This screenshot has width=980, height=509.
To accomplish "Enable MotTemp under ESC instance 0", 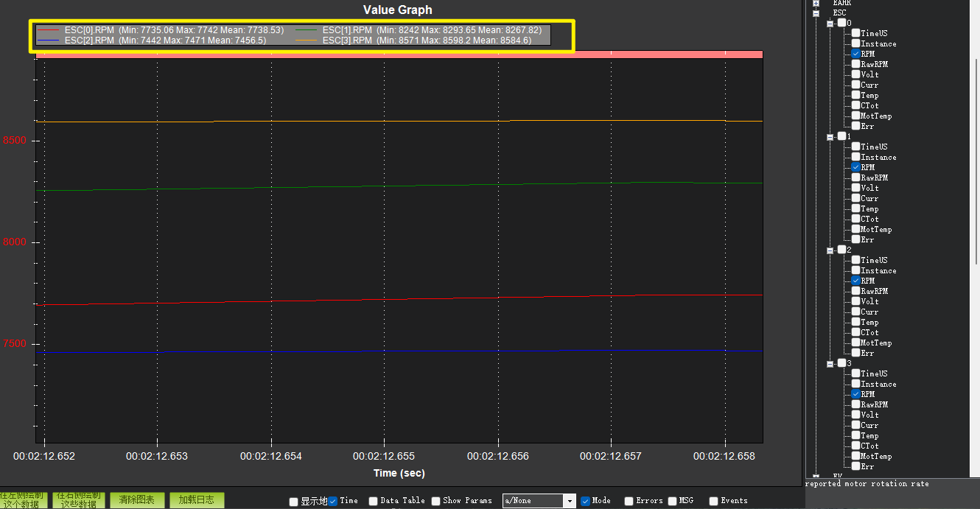I will coord(855,116).
